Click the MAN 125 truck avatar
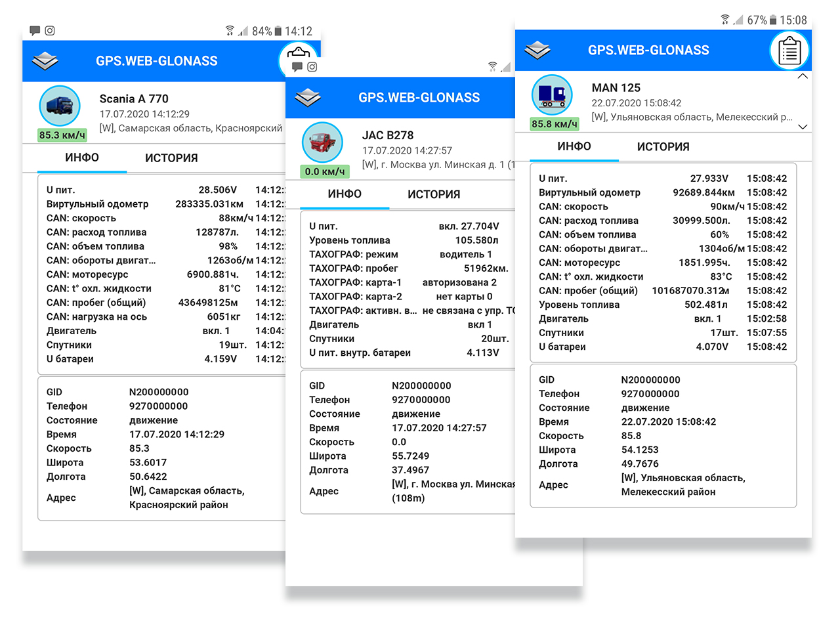Viewport: 840px width, 623px height. click(x=552, y=94)
